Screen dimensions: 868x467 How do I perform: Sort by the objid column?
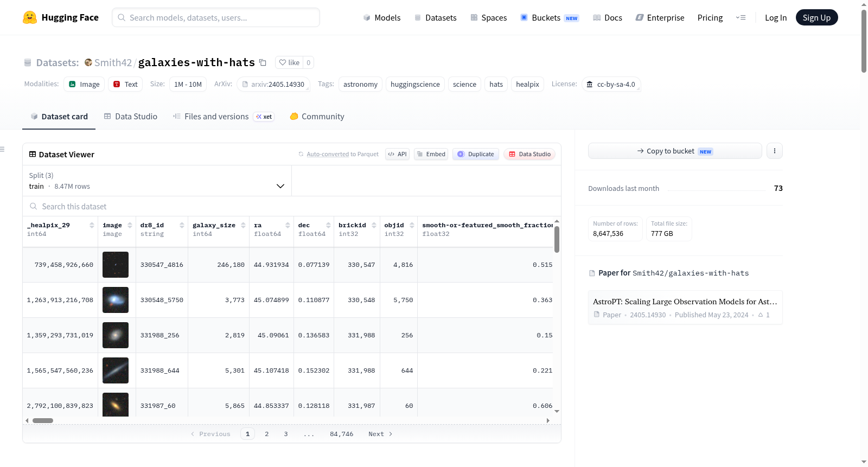coord(412,225)
